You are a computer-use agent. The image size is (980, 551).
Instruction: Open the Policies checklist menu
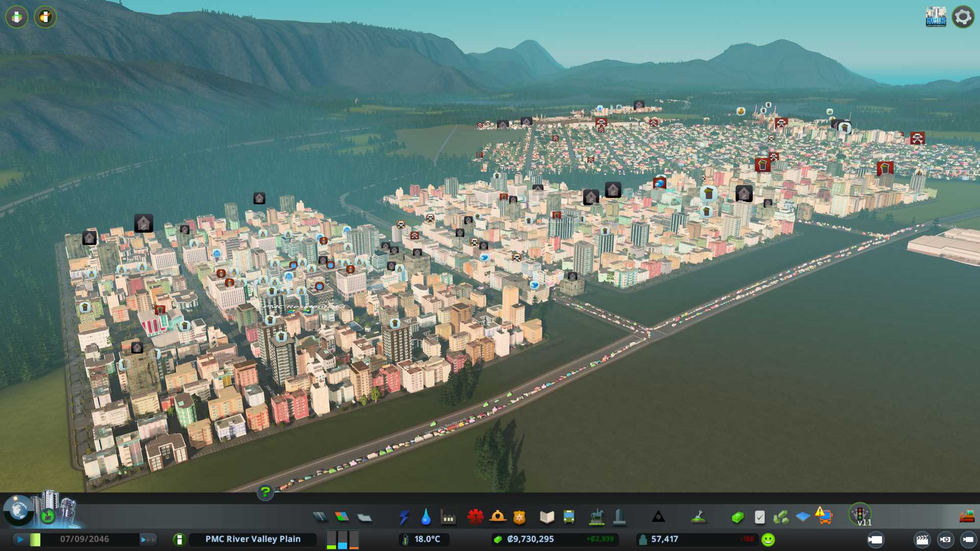click(759, 517)
